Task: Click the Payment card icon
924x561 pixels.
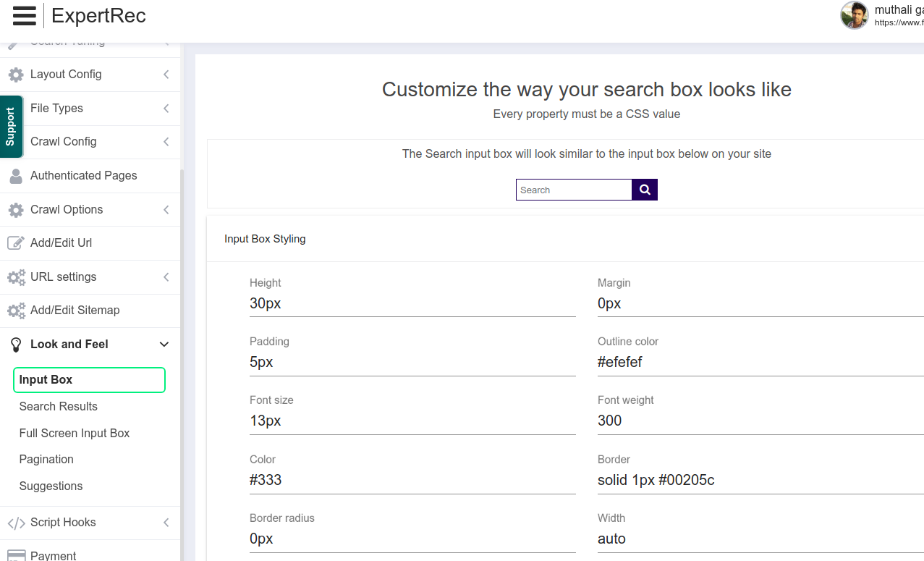Action: pos(15,554)
